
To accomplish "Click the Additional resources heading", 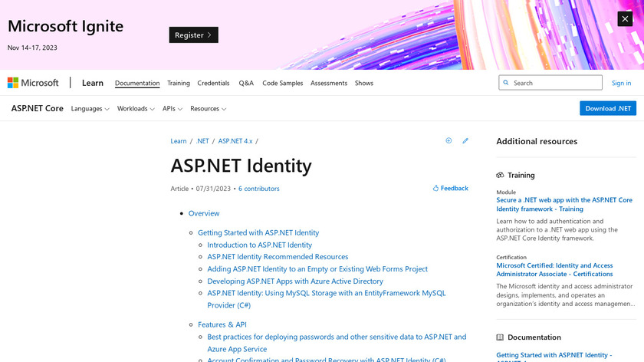I will tap(537, 141).
